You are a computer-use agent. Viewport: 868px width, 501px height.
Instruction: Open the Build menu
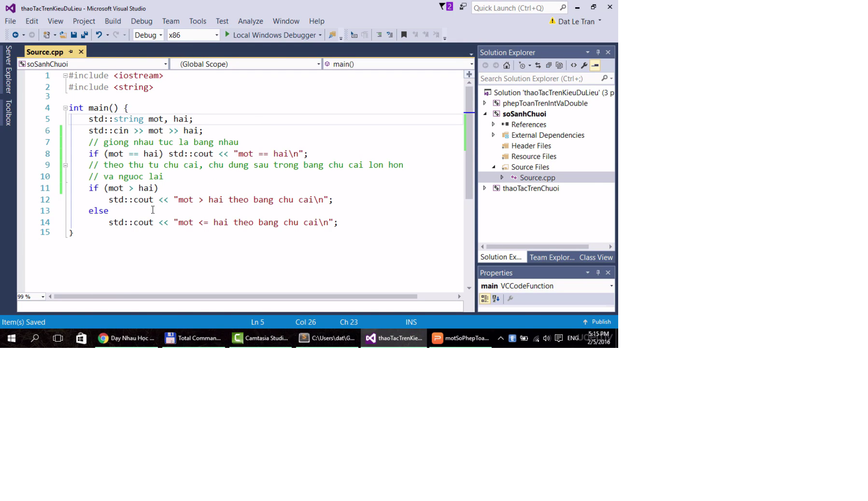click(112, 21)
